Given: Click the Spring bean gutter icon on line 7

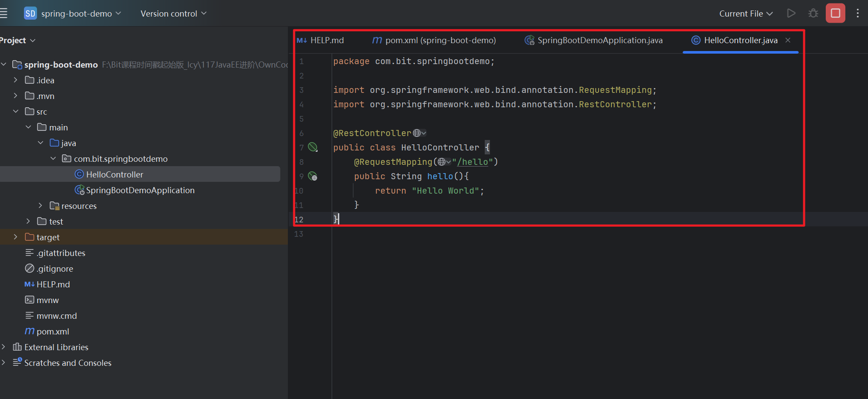Looking at the screenshot, I should pos(313,147).
